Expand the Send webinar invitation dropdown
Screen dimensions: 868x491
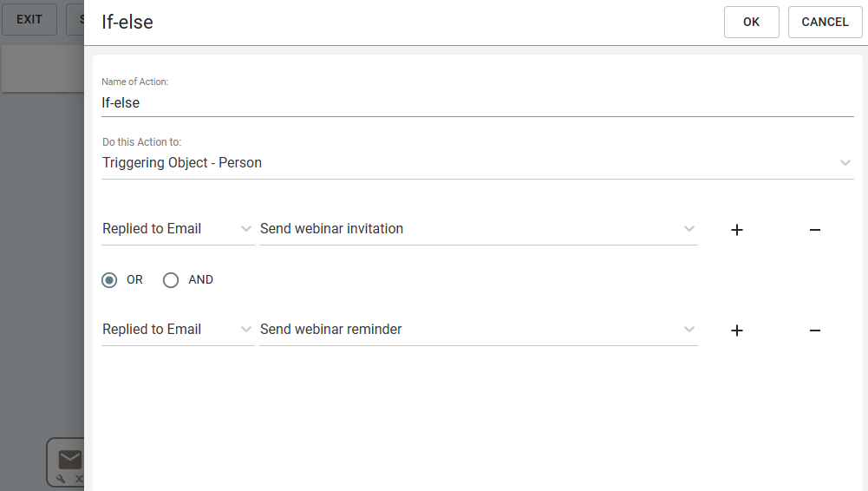pos(478,229)
